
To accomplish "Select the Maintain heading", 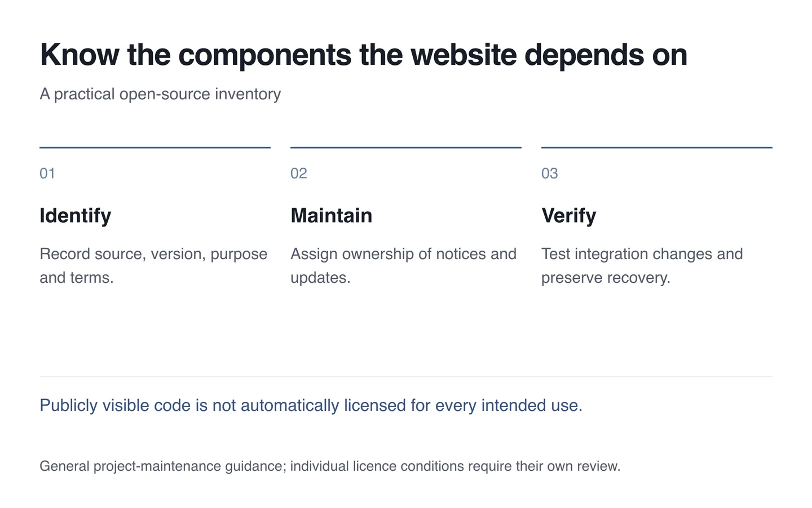I will coord(332,216).
